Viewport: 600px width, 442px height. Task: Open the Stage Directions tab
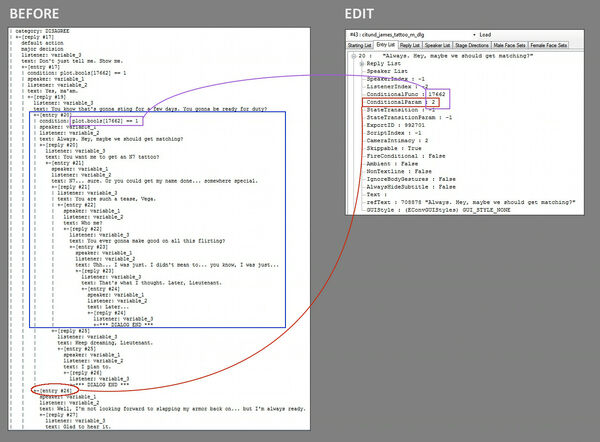coord(472,46)
